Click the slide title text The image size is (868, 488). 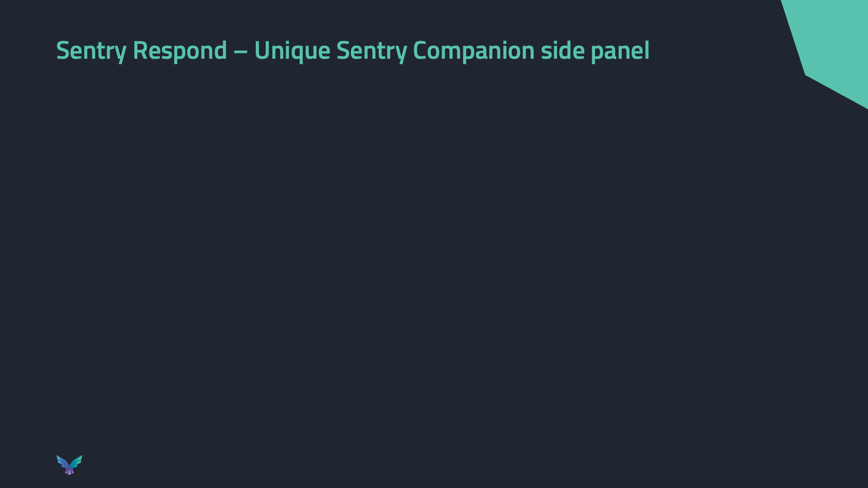point(353,50)
